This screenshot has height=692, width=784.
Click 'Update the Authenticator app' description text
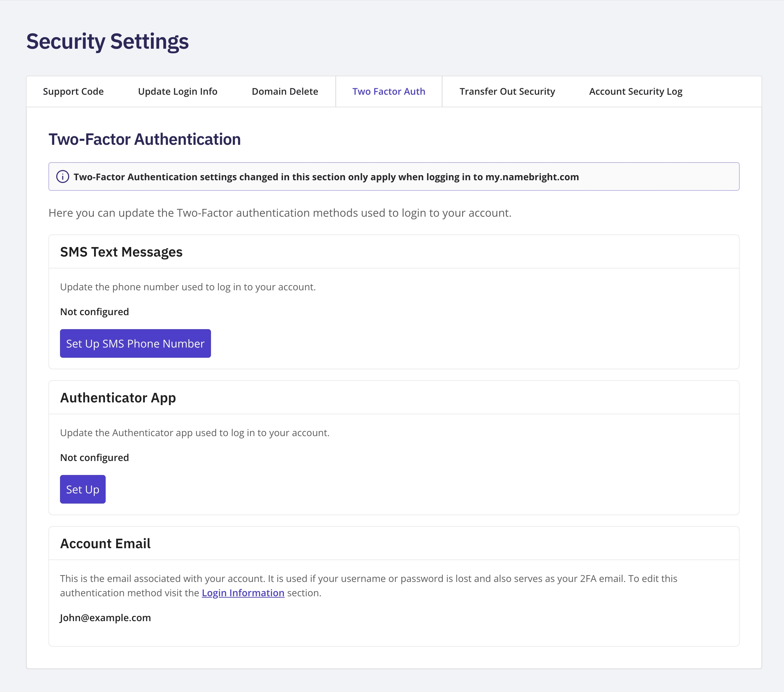(x=195, y=432)
